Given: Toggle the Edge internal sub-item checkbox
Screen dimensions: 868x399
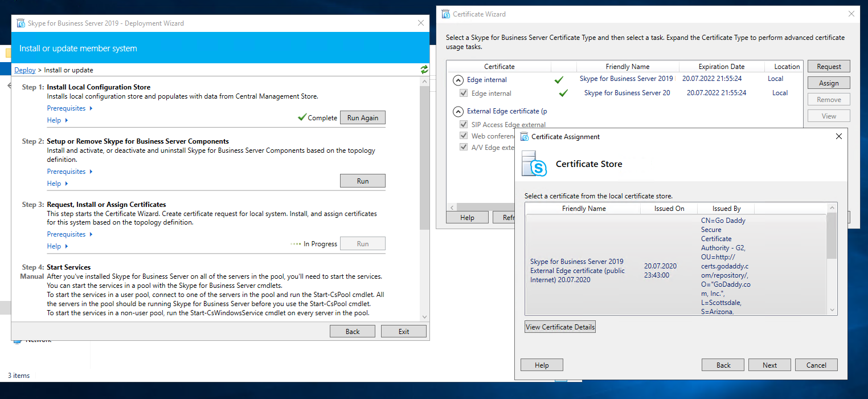Looking at the screenshot, I should pyautogui.click(x=463, y=93).
